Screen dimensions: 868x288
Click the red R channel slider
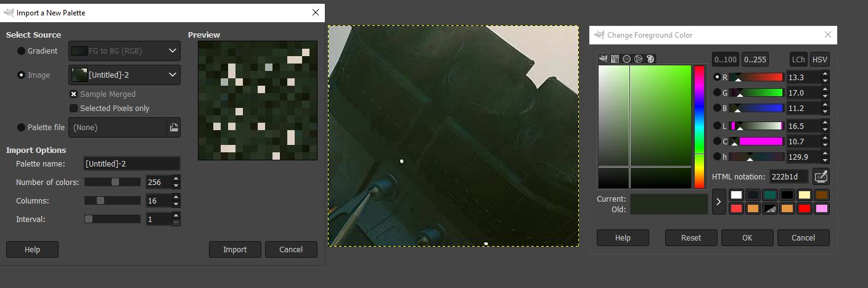tap(756, 77)
